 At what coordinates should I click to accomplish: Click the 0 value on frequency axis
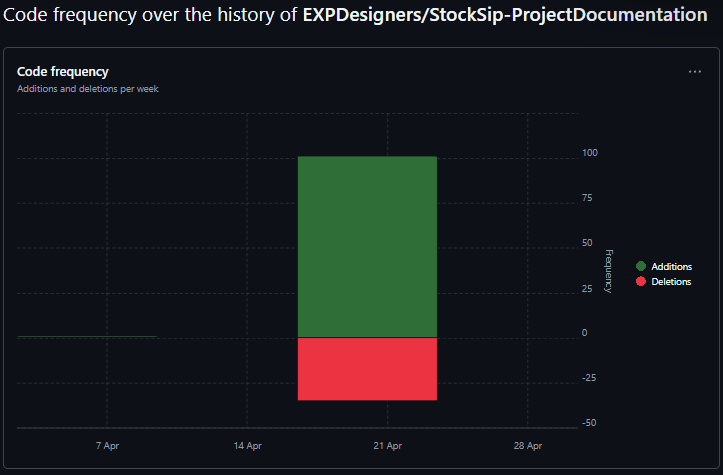pos(585,332)
